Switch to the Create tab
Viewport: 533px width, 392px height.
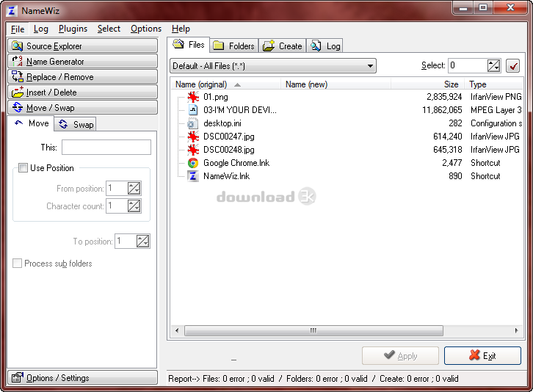click(x=283, y=46)
